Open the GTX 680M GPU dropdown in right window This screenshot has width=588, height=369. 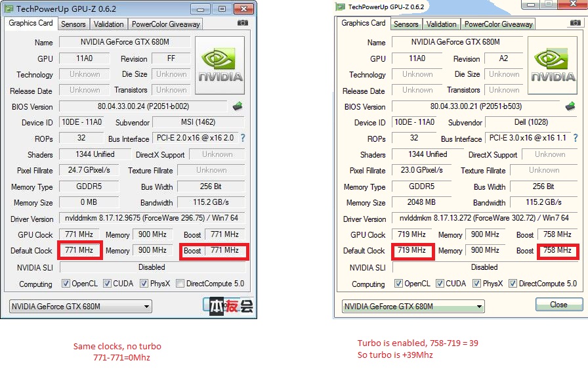tap(413, 307)
